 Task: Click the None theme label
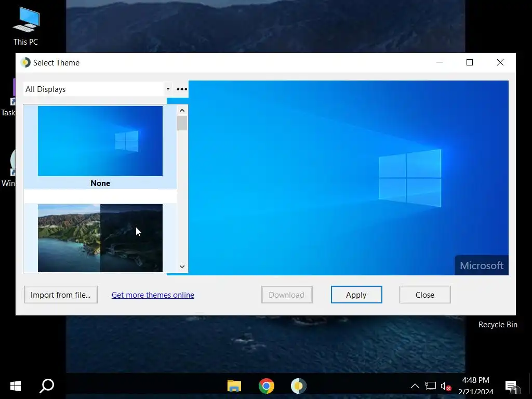(x=100, y=183)
